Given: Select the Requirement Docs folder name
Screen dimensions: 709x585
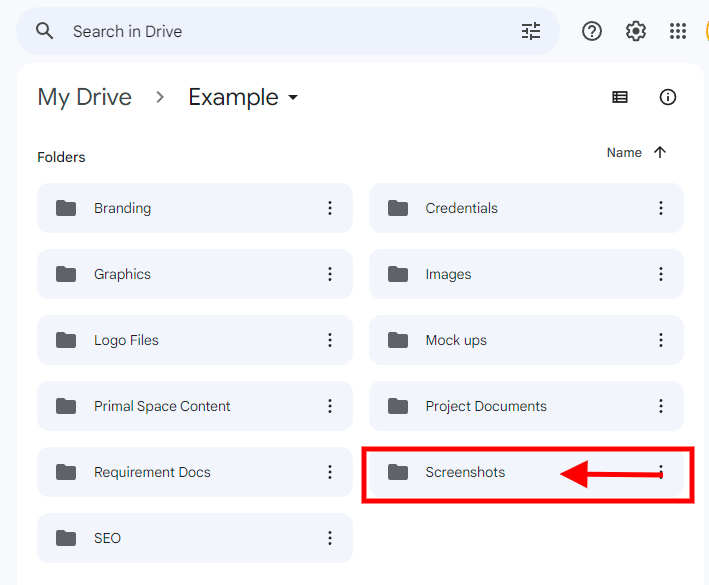Looking at the screenshot, I should 152,472.
